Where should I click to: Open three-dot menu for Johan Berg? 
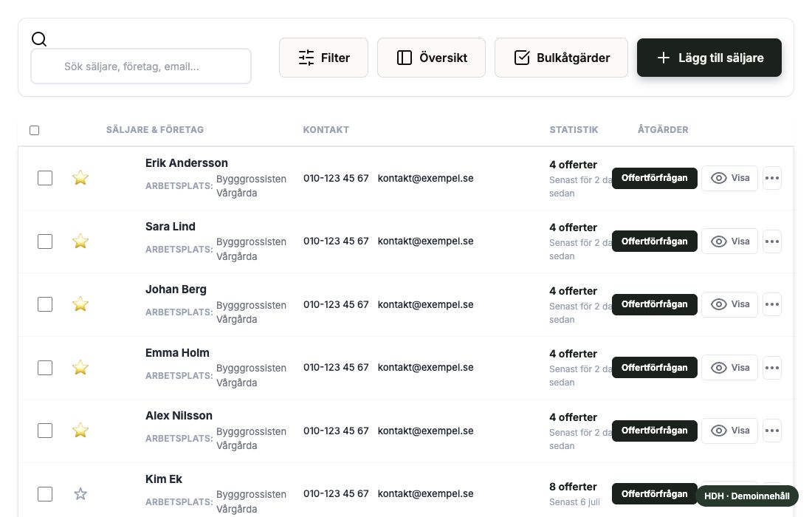pos(771,304)
